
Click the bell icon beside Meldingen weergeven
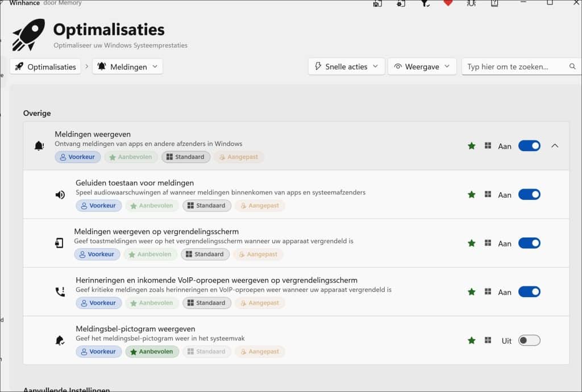tap(39, 146)
